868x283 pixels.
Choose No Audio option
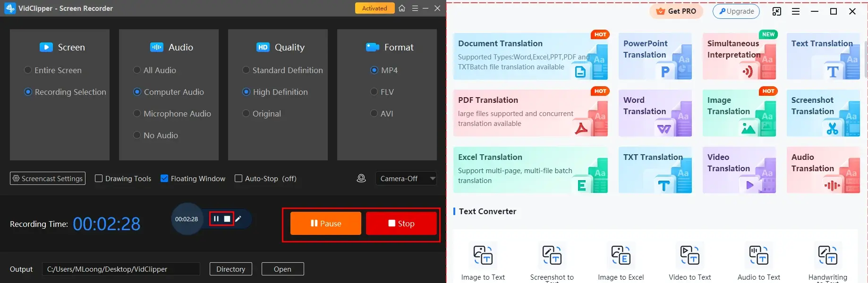pyautogui.click(x=155, y=135)
